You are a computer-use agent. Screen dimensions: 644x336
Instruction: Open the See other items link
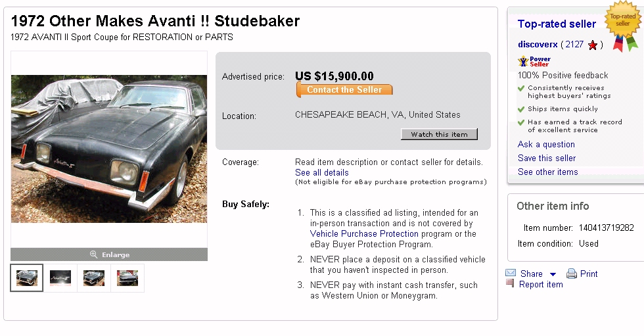click(548, 172)
